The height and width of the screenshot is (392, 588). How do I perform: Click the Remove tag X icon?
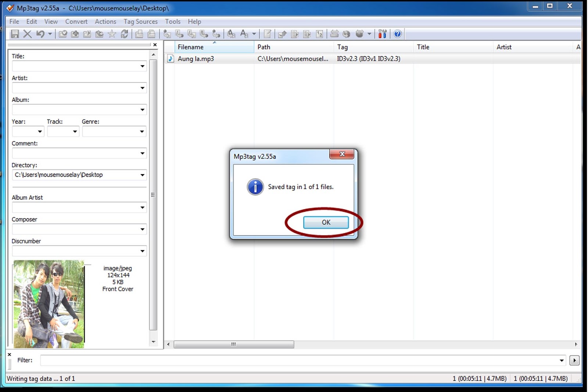[x=27, y=34]
